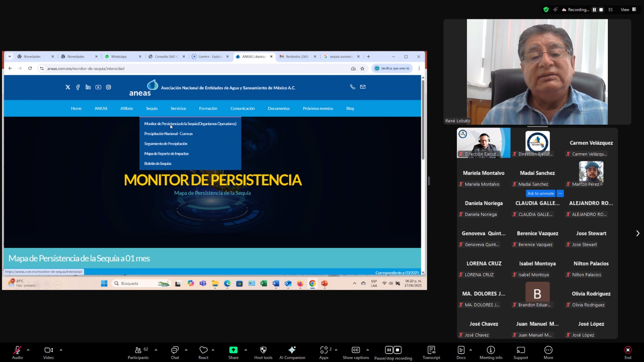The image size is (644, 362).
Task: Open Host tools shield icon
Action: 263,352
